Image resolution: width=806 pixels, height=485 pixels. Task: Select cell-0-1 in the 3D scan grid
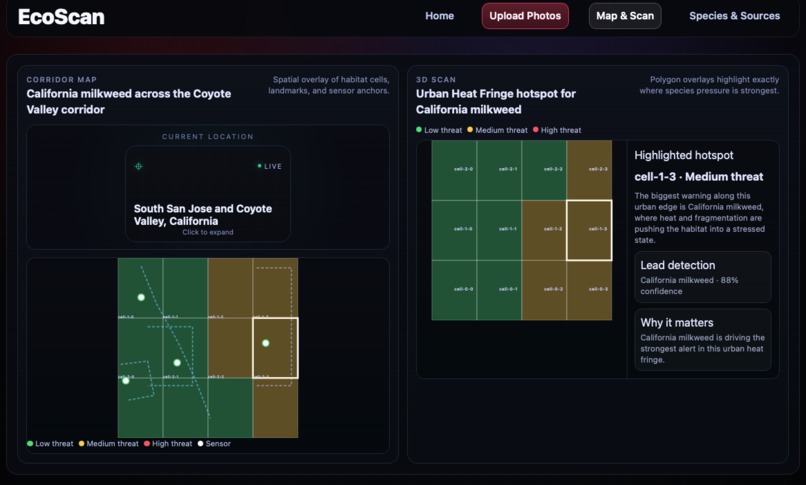pyautogui.click(x=499, y=290)
